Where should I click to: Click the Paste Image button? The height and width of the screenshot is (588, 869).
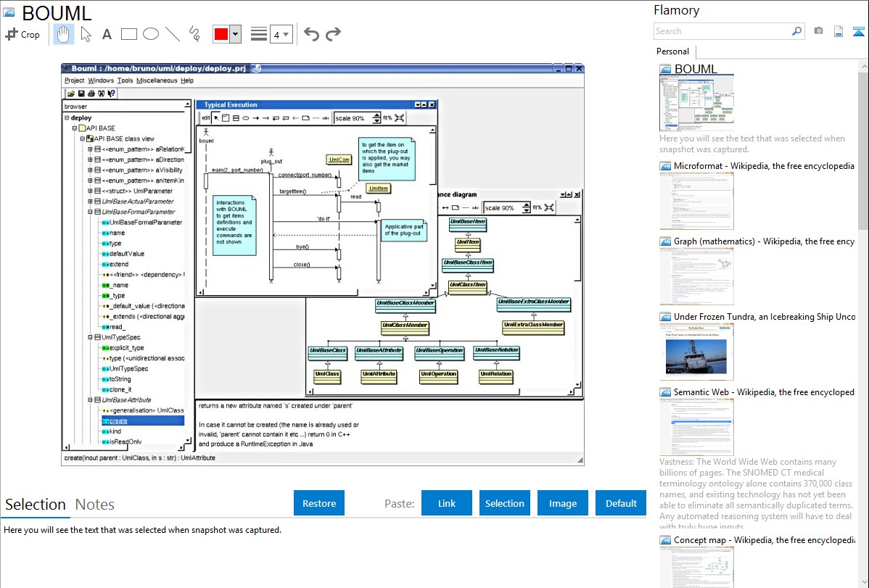coord(562,503)
